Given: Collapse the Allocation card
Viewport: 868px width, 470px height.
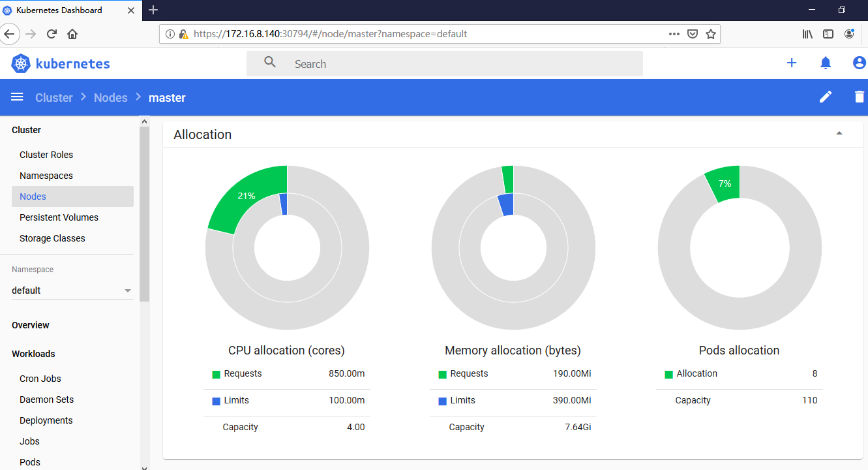Looking at the screenshot, I should [x=839, y=133].
